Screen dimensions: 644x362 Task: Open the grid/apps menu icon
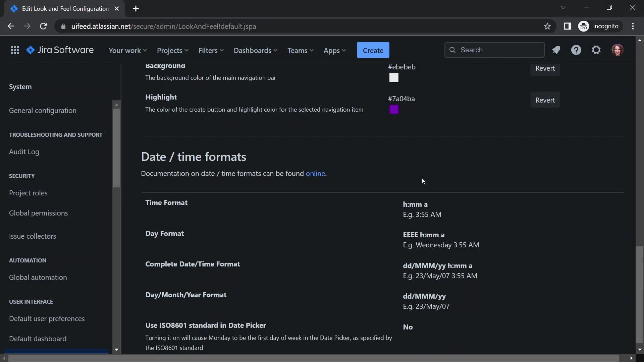[15, 50]
